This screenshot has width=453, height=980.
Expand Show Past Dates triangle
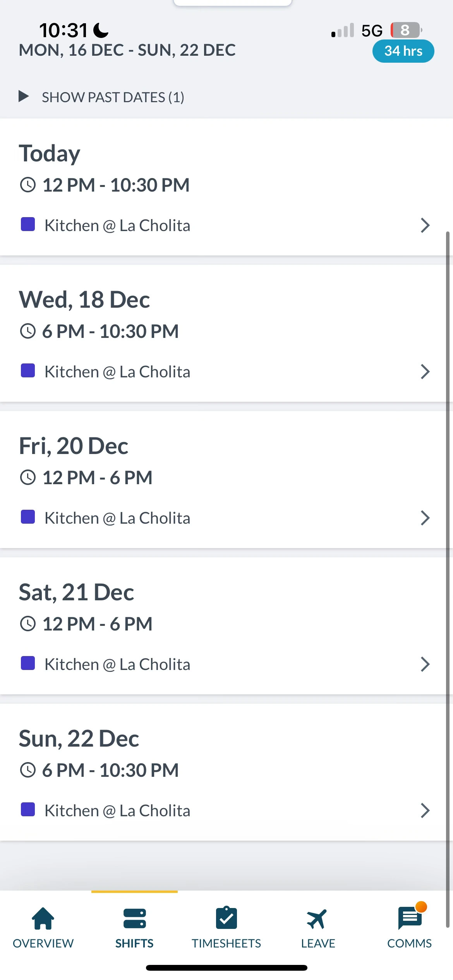(24, 96)
